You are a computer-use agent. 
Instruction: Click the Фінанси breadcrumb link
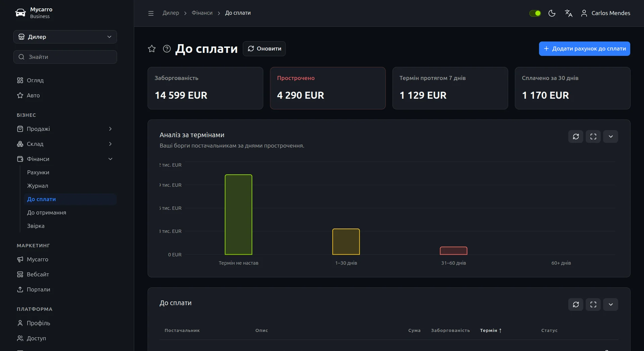pos(202,13)
